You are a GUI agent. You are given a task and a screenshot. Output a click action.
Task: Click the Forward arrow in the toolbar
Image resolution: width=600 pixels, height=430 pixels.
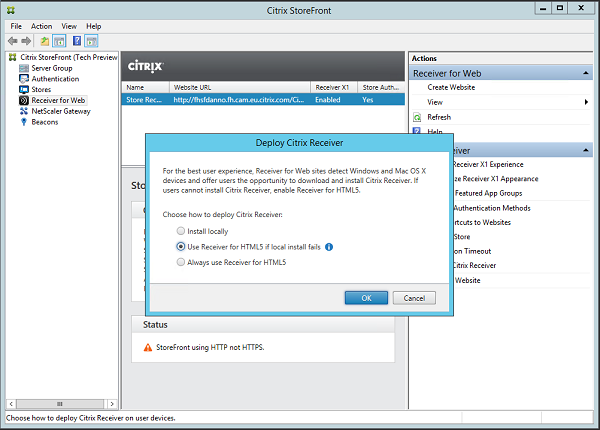(26, 41)
